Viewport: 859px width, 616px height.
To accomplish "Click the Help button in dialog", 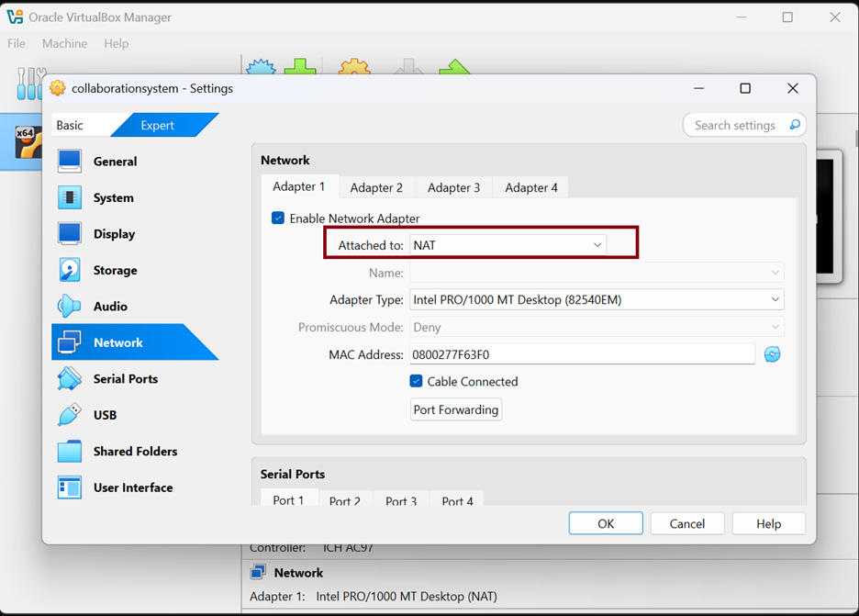I will click(769, 523).
